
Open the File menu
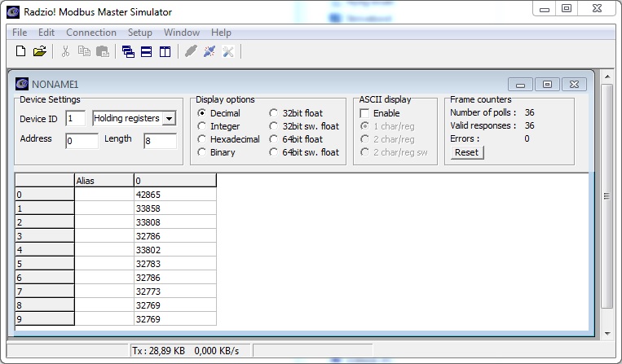(x=20, y=33)
